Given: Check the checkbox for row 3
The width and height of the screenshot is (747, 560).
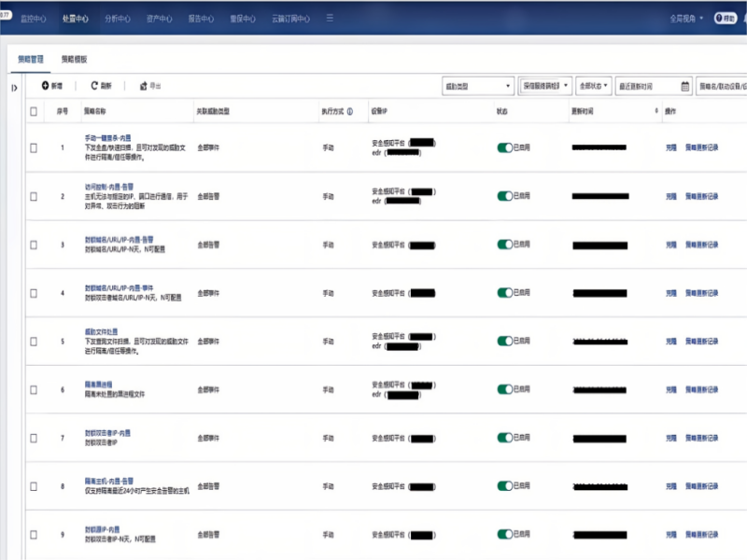Looking at the screenshot, I should 34,245.
